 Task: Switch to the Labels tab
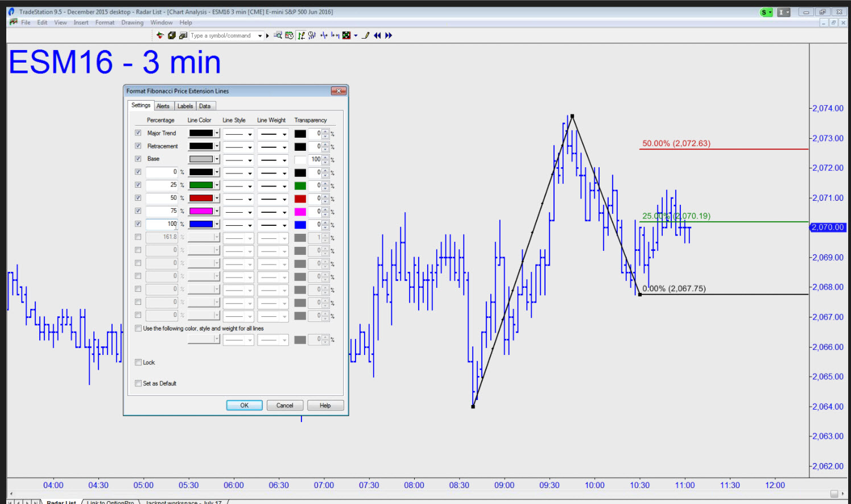pyautogui.click(x=185, y=106)
